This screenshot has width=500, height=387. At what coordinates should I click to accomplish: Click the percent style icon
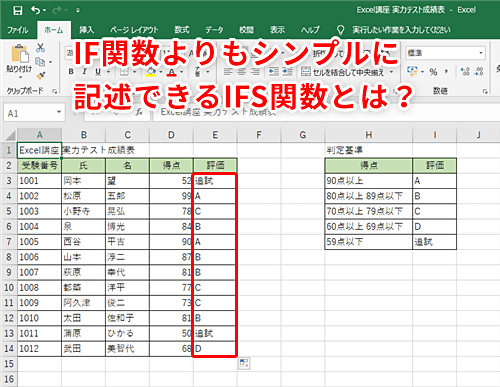pyautogui.click(x=433, y=72)
